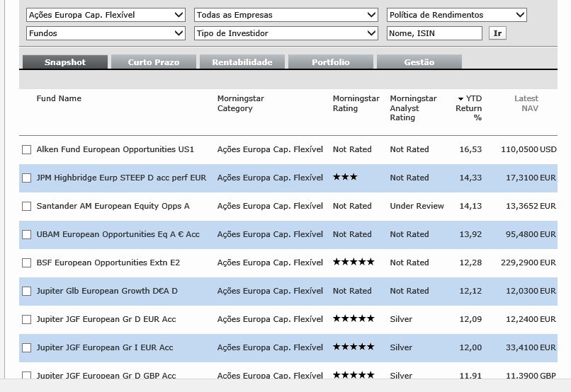Open Jupiter JGF European Gr D EUR Acc
This screenshot has width=571, height=392.
click(106, 319)
